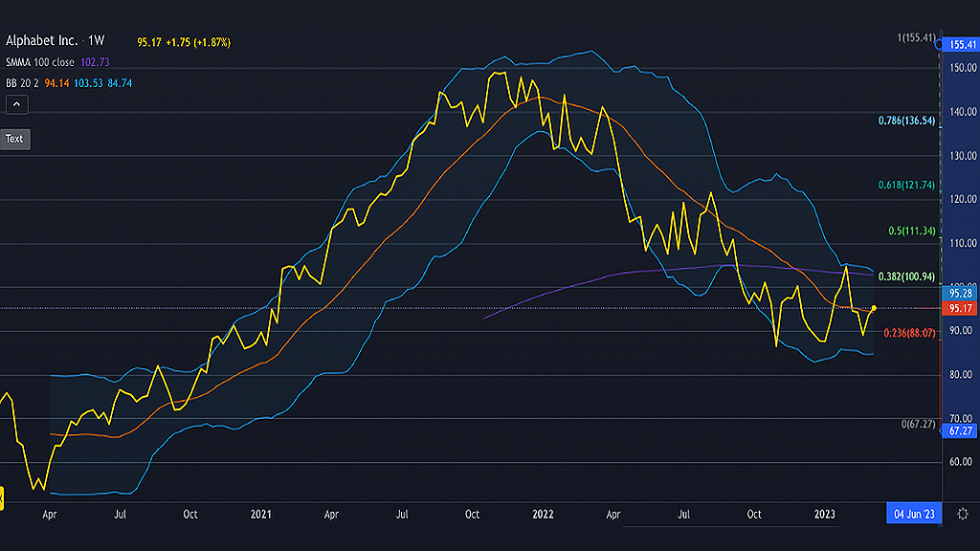This screenshot has height=551, width=980.
Task: Click the 2021 label on time axis
Action: pos(260,514)
